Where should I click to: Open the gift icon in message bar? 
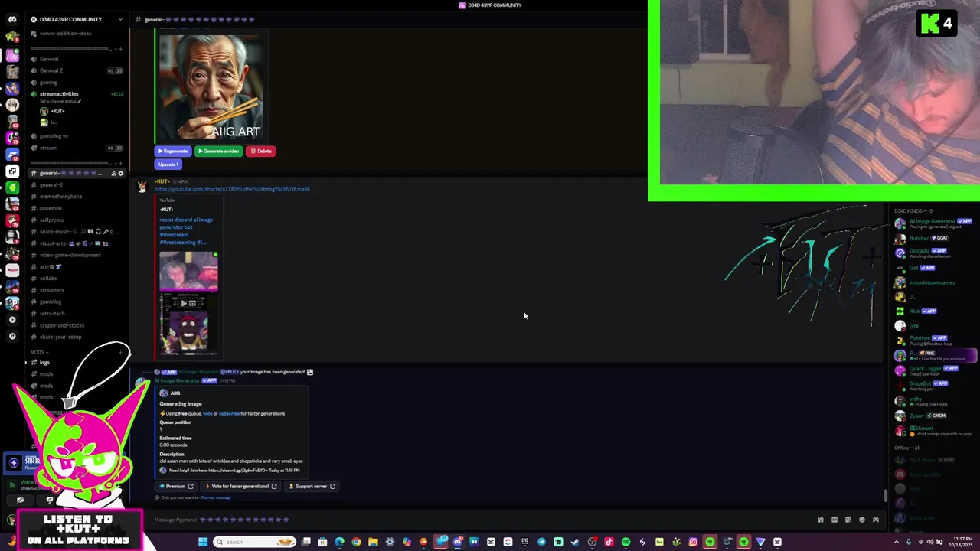tap(821, 520)
